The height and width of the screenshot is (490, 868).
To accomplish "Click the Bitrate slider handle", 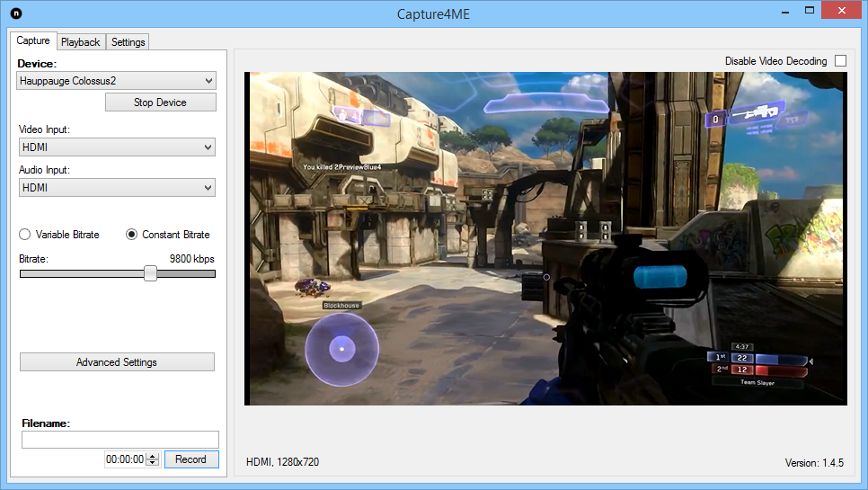I will 151,273.
